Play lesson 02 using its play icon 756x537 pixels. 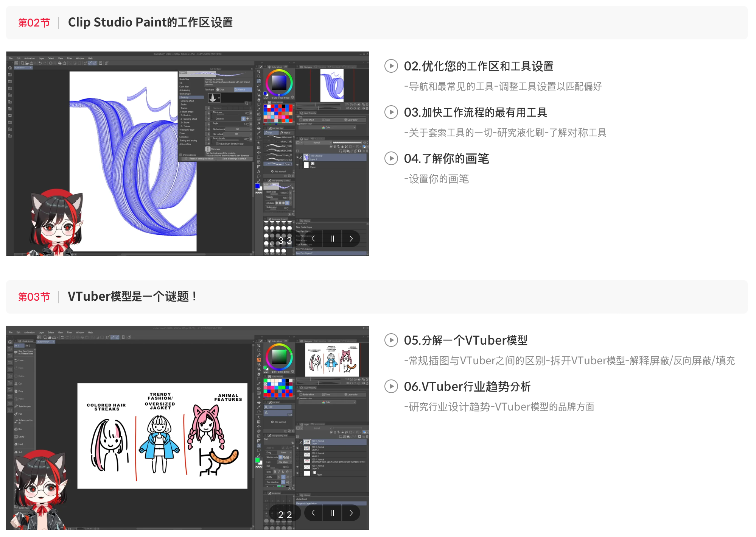391,66
